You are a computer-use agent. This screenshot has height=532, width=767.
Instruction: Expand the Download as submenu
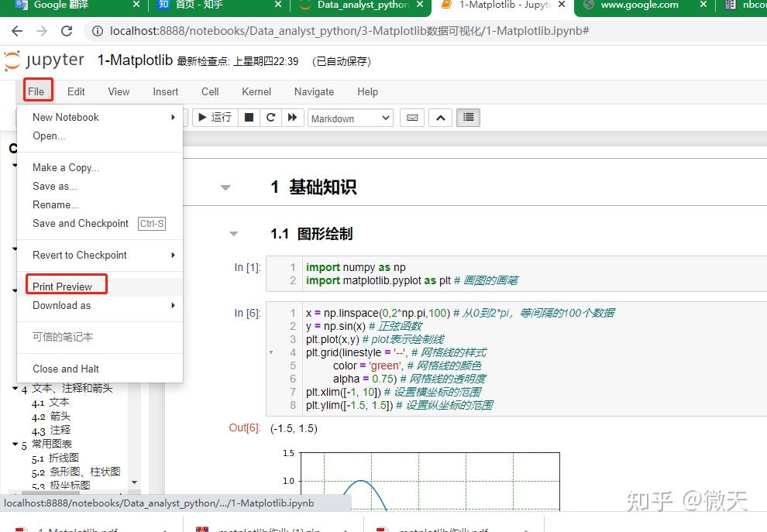pyautogui.click(x=61, y=305)
